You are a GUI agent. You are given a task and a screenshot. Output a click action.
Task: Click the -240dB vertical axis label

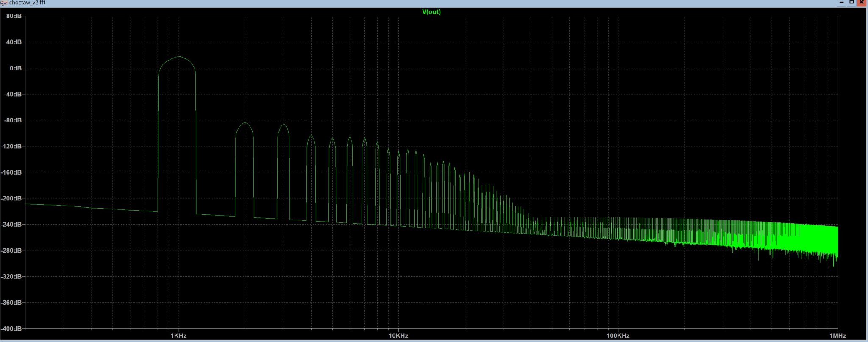click(x=11, y=225)
